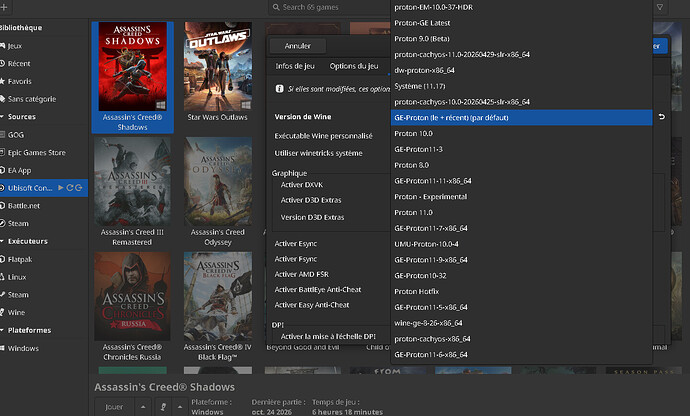Choose GE-Proton11-11-x86_64 option
690x416 pixels.
521,181
